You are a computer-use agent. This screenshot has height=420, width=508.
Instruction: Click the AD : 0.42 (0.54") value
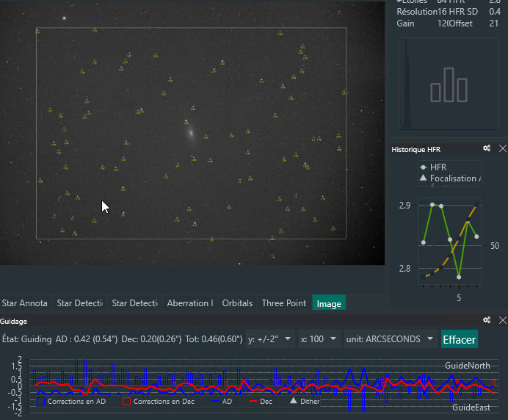click(x=87, y=339)
